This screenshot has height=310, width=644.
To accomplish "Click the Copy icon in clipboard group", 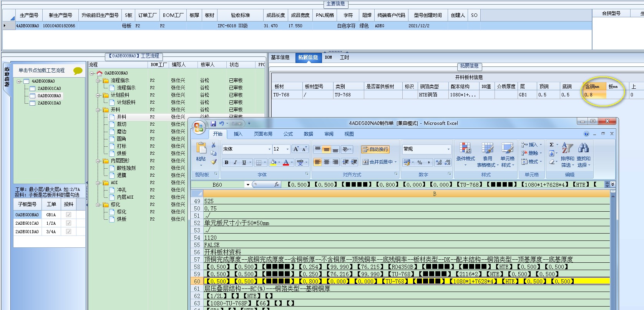I will coord(214,153).
